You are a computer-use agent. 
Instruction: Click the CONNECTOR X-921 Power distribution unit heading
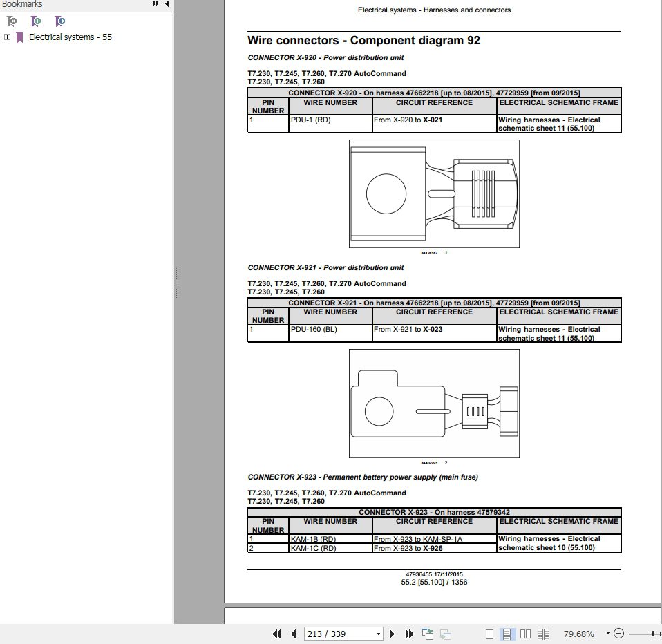point(325,267)
